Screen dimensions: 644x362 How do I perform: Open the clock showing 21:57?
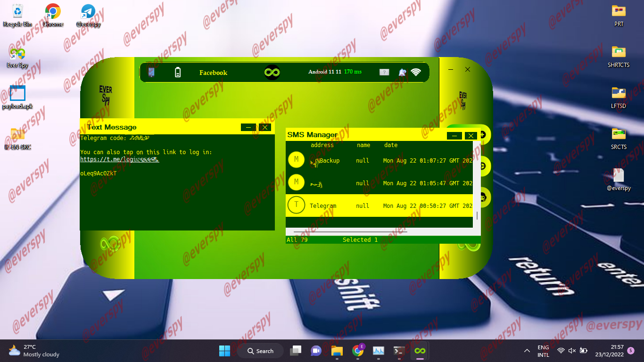pyautogui.click(x=609, y=351)
